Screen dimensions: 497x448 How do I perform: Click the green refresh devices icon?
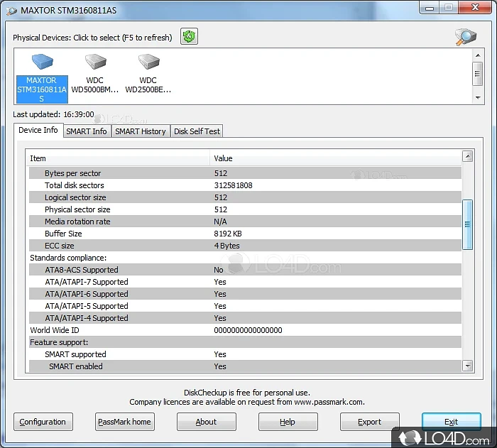pos(190,36)
